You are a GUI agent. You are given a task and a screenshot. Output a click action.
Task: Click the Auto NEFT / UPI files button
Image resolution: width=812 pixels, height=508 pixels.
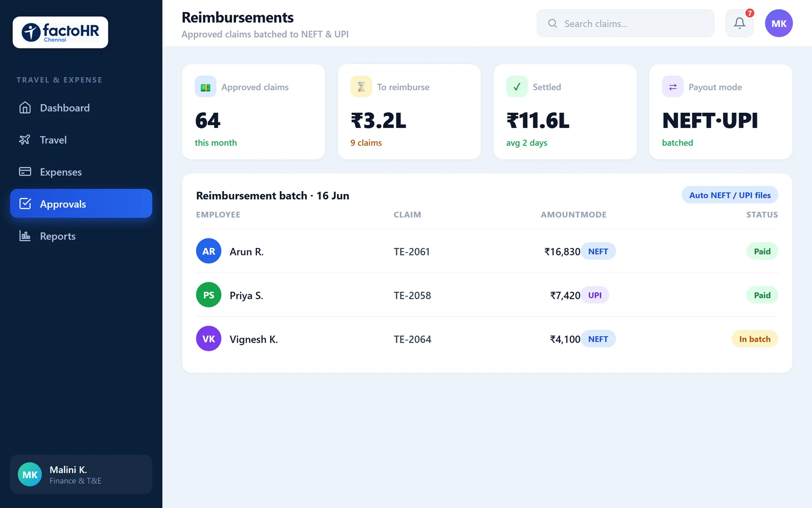click(x=730, y=195)
